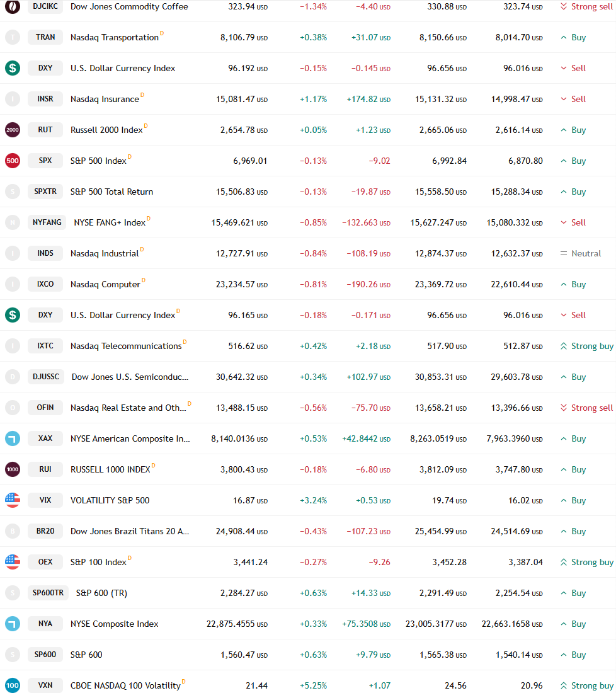Click the US flag icon for OEX
This screenshot has height=693, width=616.
(x=13, y=562)
